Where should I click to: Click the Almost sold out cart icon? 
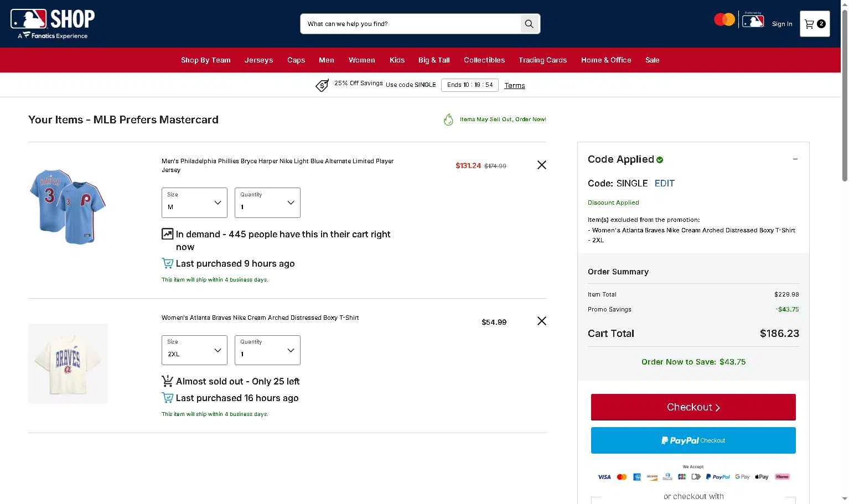167,381
